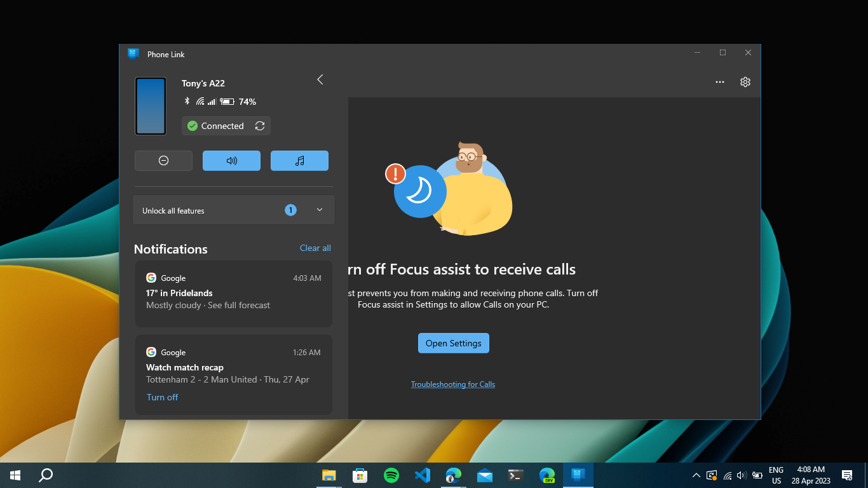This screenshot has height=488, width=868.
Task: Collapse the side panel with back arrow
Action: coord(320,79)
